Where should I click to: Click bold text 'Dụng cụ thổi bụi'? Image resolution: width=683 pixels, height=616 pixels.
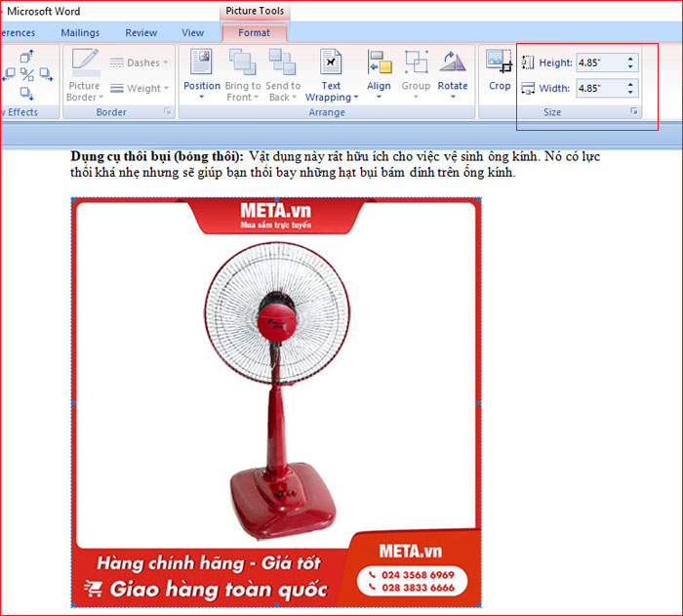121,156
